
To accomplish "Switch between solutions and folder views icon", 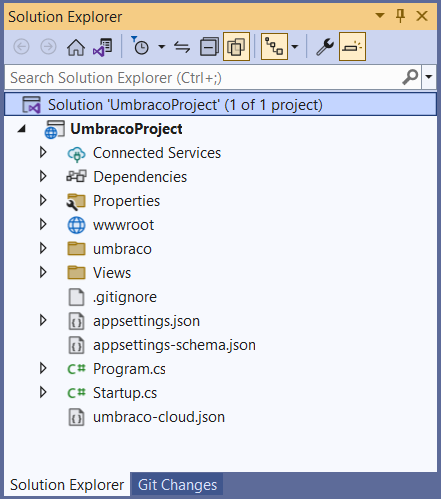I will coord(103,47).
